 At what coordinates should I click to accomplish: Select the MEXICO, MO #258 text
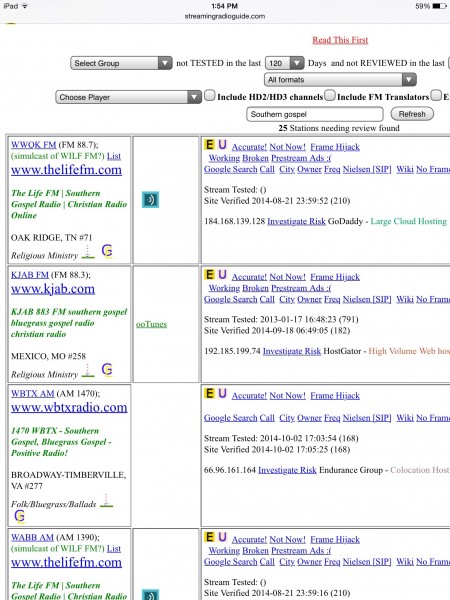tap(49, 356)
